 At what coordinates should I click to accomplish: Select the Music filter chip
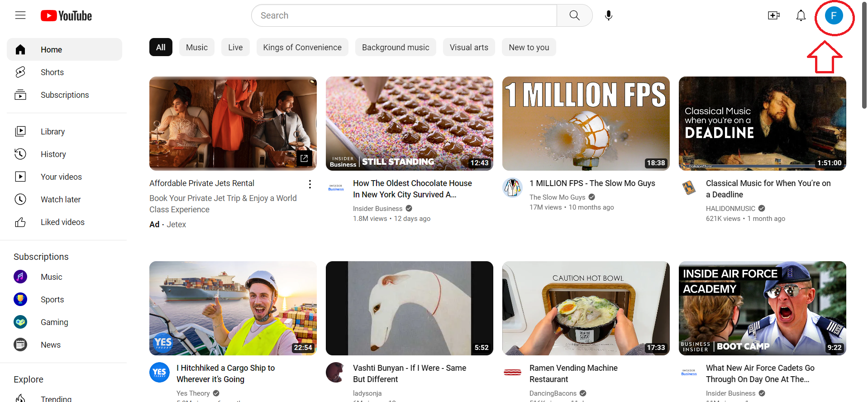197,47
